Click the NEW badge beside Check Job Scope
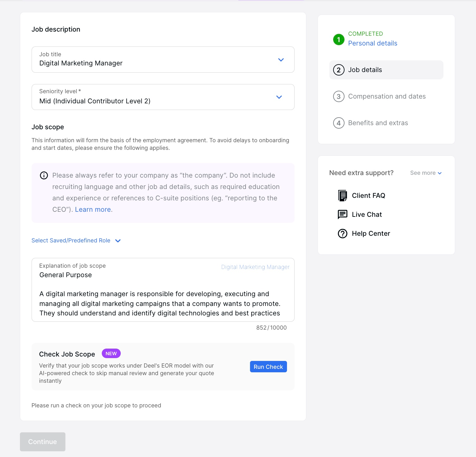The image size is (476, 457). pyautogui.click(x=111, y=353)
